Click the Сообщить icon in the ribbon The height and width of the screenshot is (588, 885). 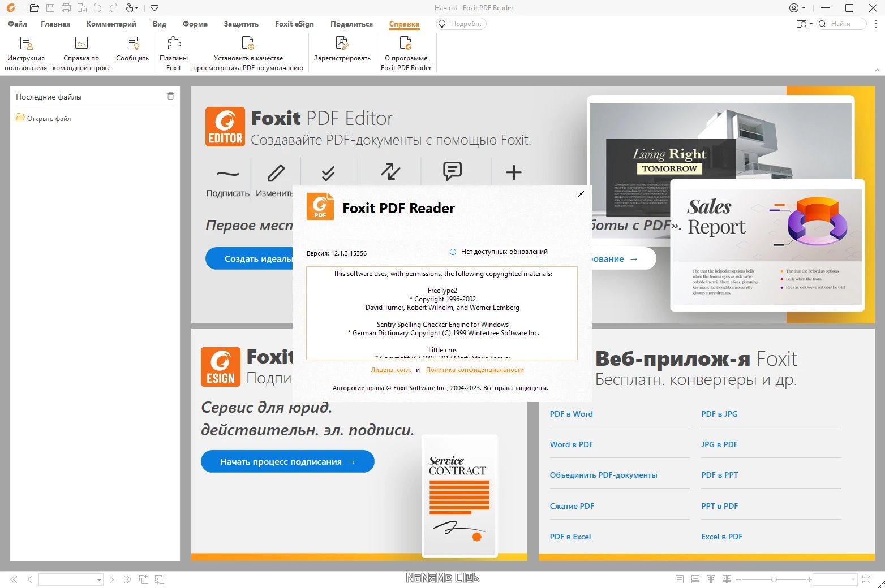click(132, 52)
